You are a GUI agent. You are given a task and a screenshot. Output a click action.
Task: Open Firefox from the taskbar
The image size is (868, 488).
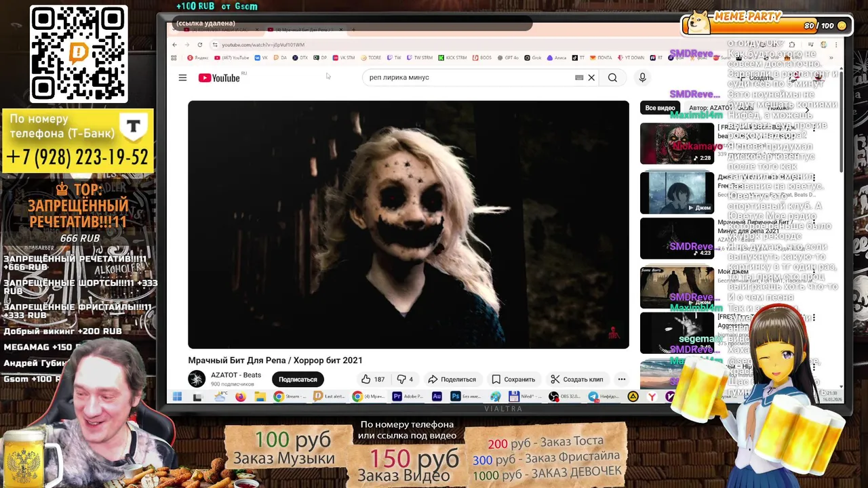click(x=241, y=396)
